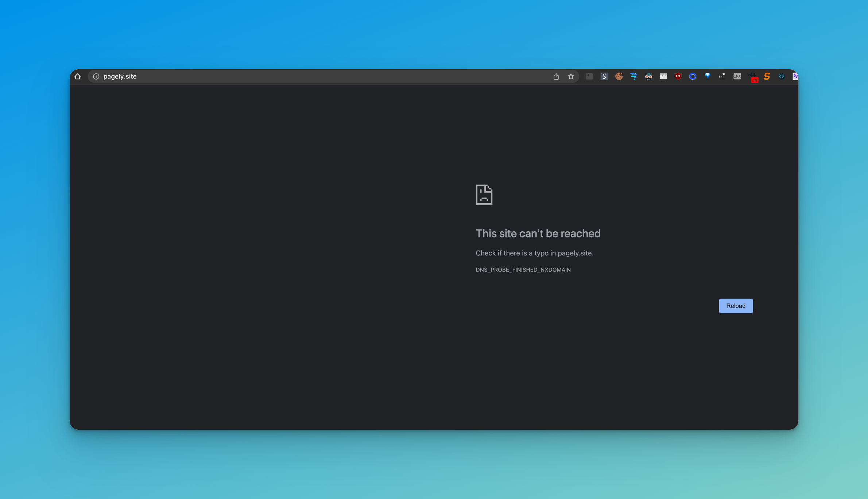
Task: Open the white browser window extension icon
Action: coord(663,76)
